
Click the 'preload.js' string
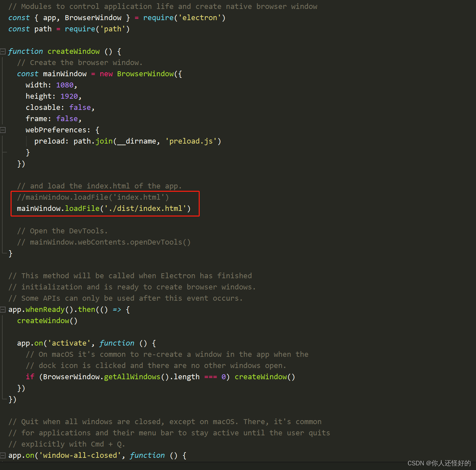(x=191, y=141)
